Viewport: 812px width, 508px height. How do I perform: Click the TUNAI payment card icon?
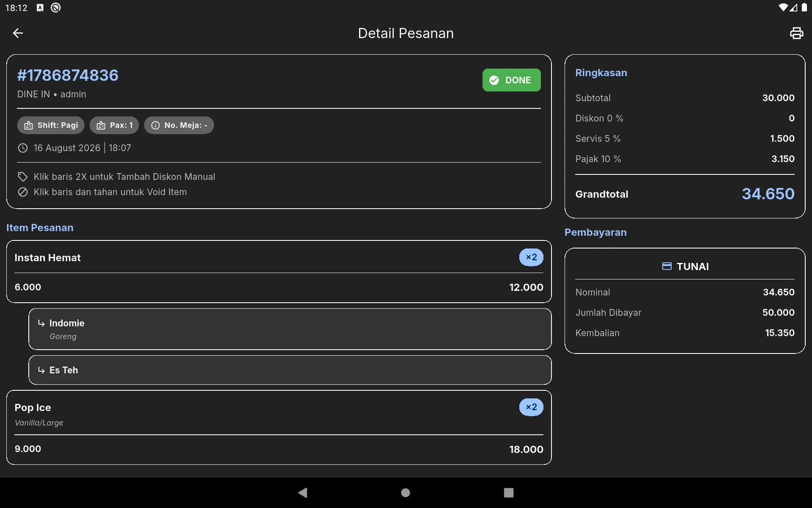pyautogui.click(x=667, y=266)
